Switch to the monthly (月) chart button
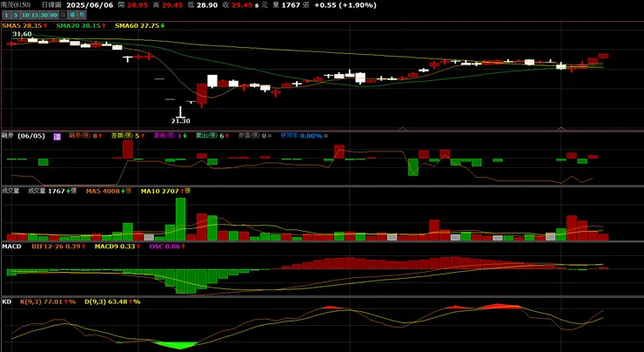This screenshot has width=644, height=352. (x=81, y=15)
